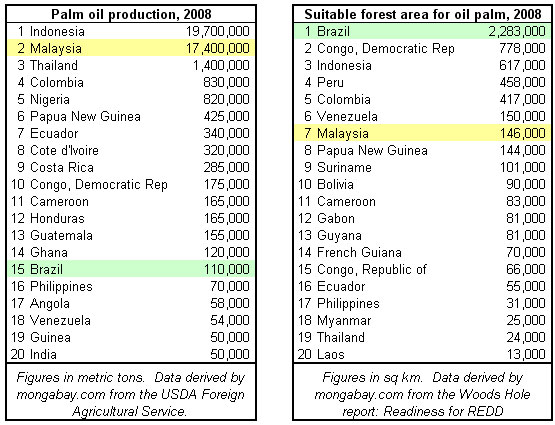Click the yellow Malaysia 146,000 row
The width and height of the screenshot is (555, 425).
click(422, 133)
